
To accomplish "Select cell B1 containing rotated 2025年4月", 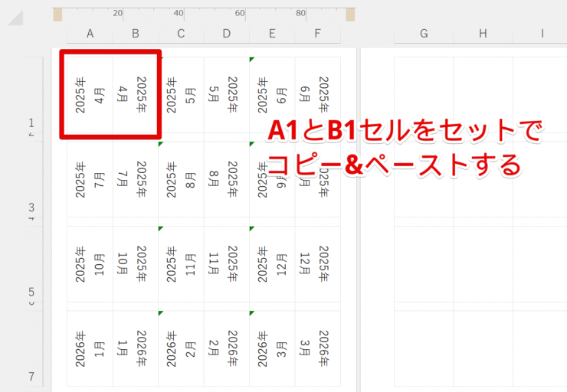I will (x=136, y=95).
